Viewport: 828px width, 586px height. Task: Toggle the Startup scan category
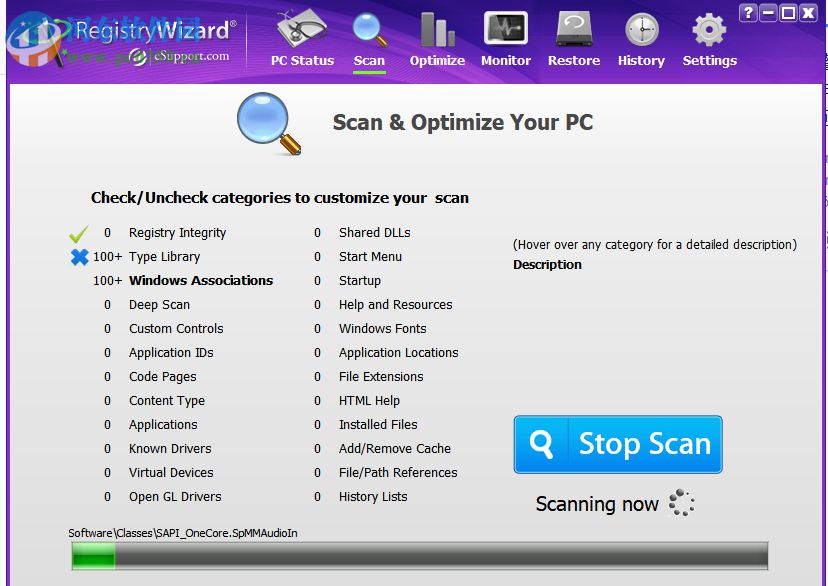coord(359,281)
